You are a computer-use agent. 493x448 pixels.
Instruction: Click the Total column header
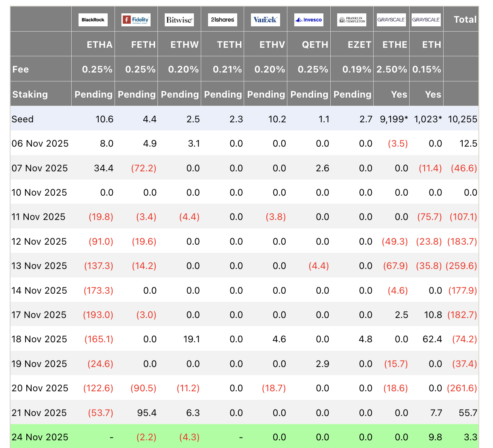[x=465, y=19]
